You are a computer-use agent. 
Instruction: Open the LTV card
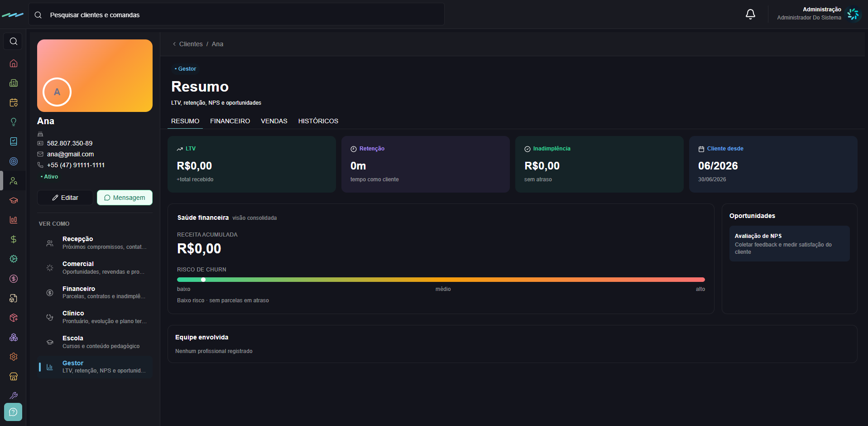point(252,164)
